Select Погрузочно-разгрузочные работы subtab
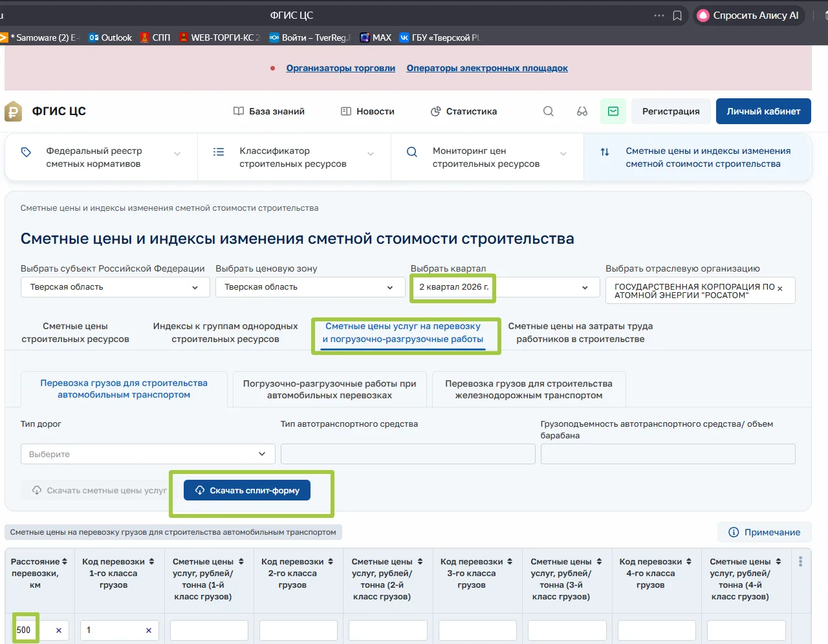This screenshot has height=644, width=828. tap(330, 389)
